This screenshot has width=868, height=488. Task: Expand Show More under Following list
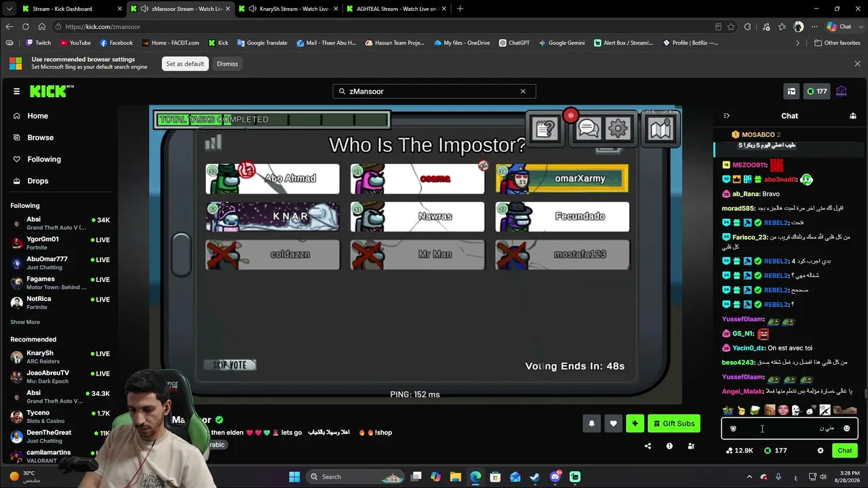25,322
